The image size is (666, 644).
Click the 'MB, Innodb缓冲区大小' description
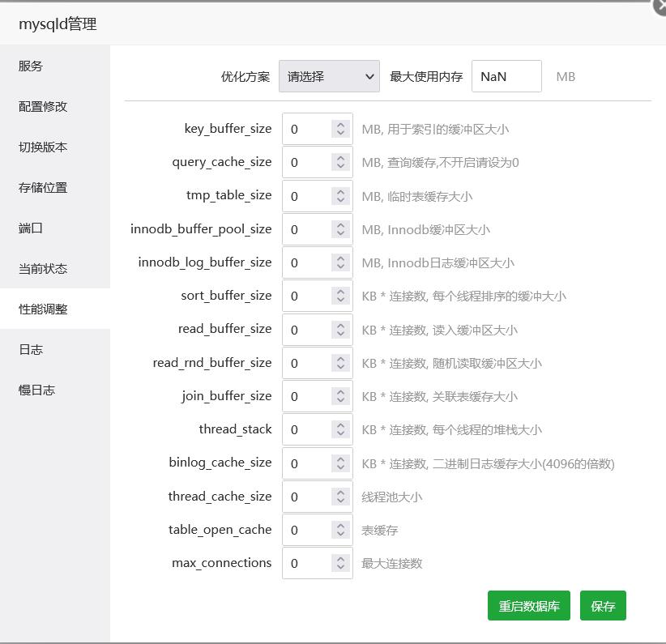pyautogui.click(x=426, y=230)
